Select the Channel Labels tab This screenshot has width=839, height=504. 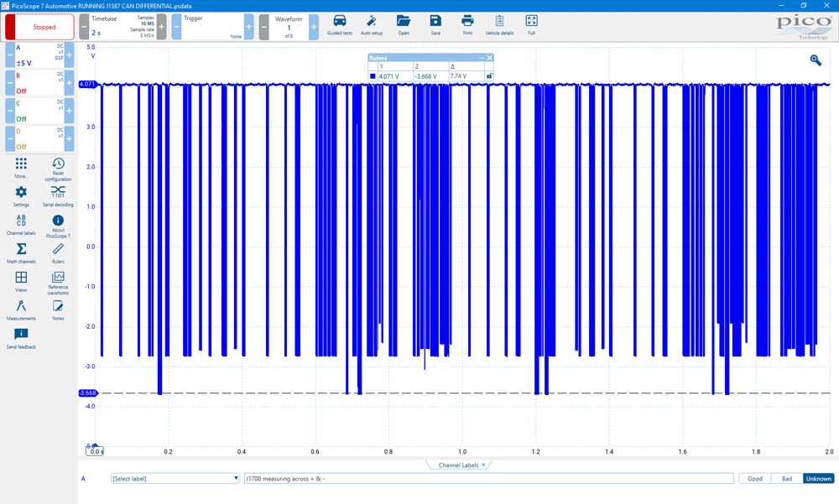pyautogui.click(x=458, y=465)
